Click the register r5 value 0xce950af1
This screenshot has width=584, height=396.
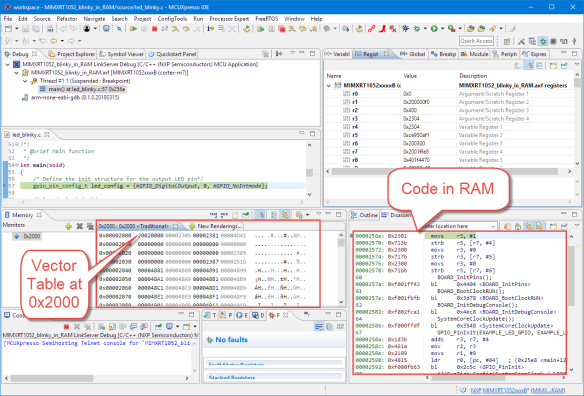click(x=416, y=135)
